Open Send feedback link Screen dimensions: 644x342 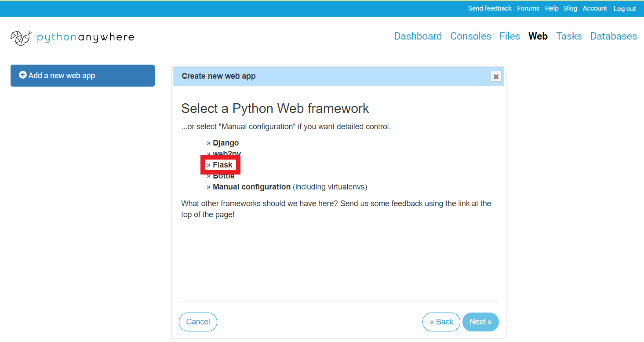pos(490,8)
